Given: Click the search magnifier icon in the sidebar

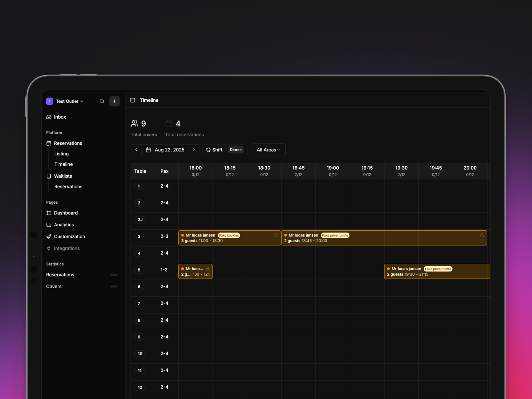Looking at the screenshot, I should 102,101.
